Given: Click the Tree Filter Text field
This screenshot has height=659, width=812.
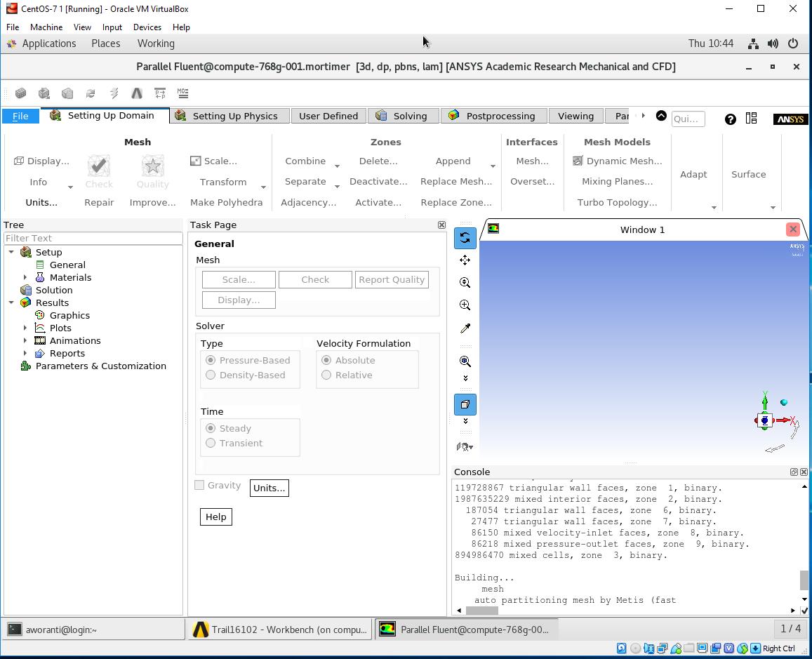Looking at the screenshot, I should tap(93, 238).
